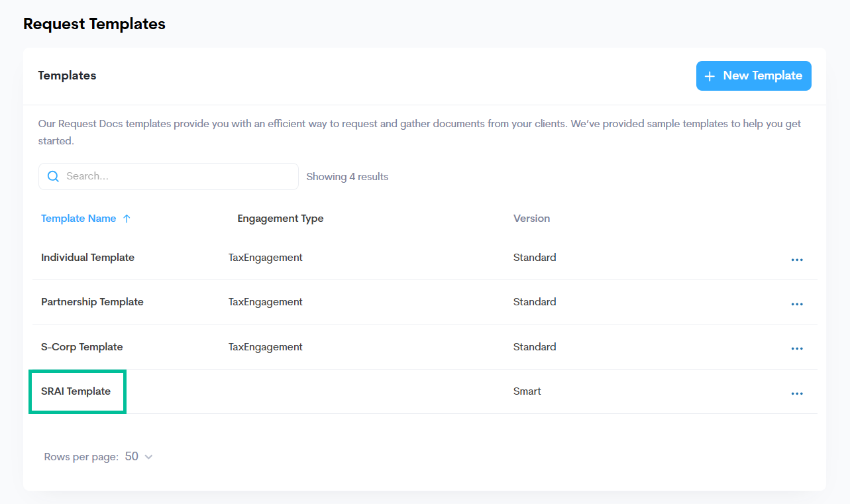
Task: Open the S-Corp Template entry
Action: 81,347
